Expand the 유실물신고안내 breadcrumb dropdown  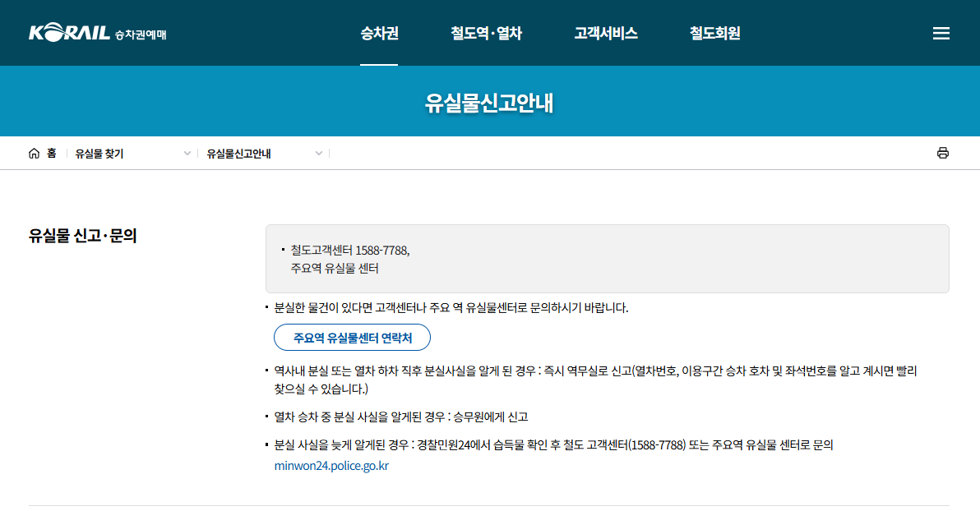coord(265,154)
